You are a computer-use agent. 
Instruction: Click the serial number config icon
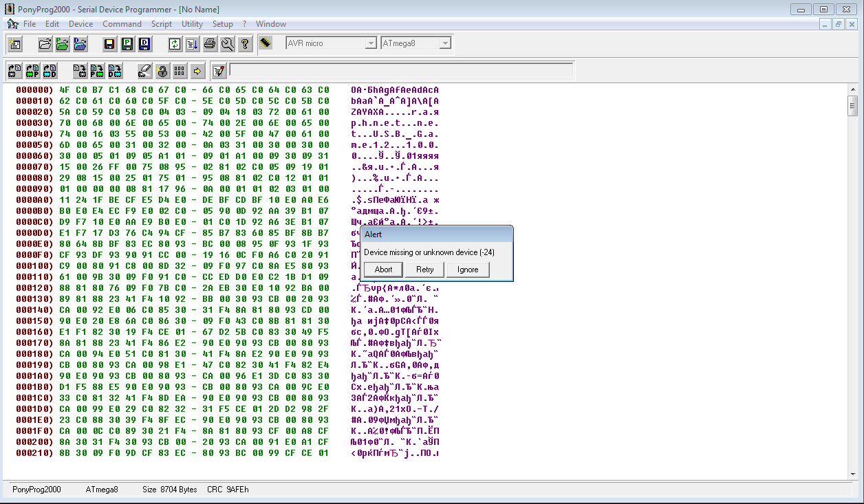coord(180,70)
